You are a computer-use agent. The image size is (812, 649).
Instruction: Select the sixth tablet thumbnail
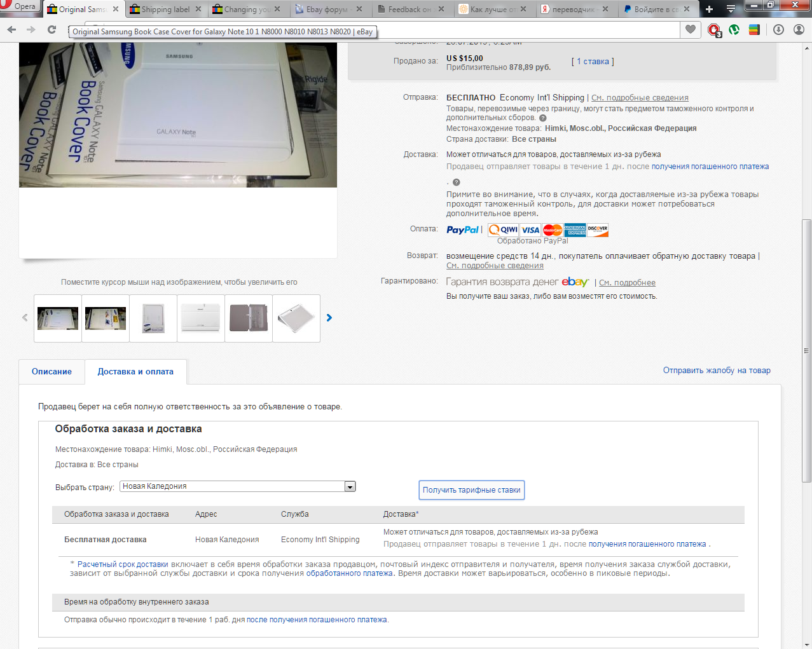(296, 318)
